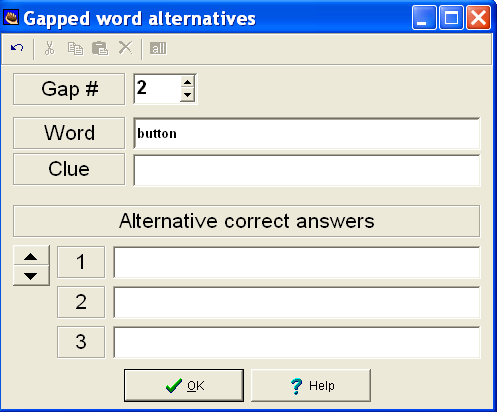Maximize the Gapped word alternatives window
Image resolution: width=497 pixels, height=412 pixels.
451,18
